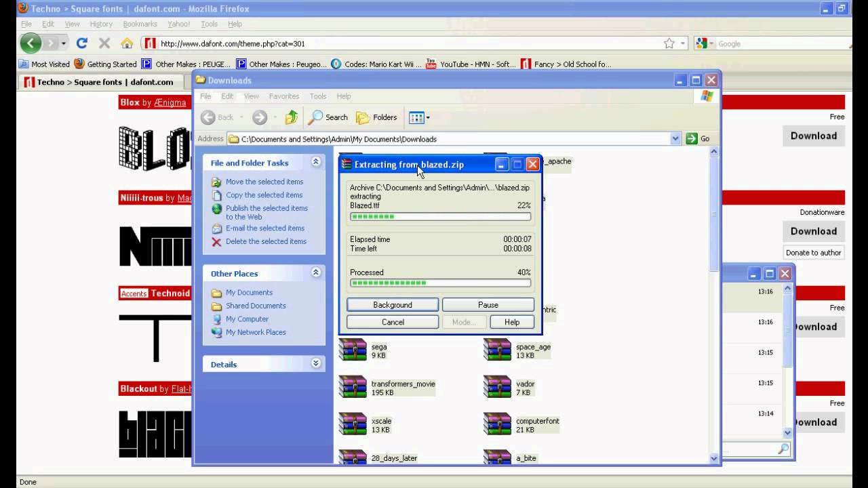Viewport: 868px width, 488px height.
Task: Select a_bite archive file icon
Action: (497, 456)
